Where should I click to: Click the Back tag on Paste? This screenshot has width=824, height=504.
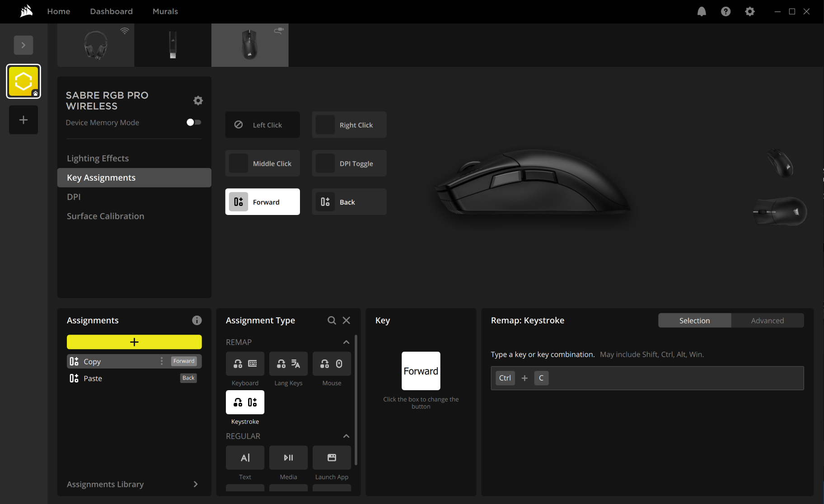[x=188, y=378]
